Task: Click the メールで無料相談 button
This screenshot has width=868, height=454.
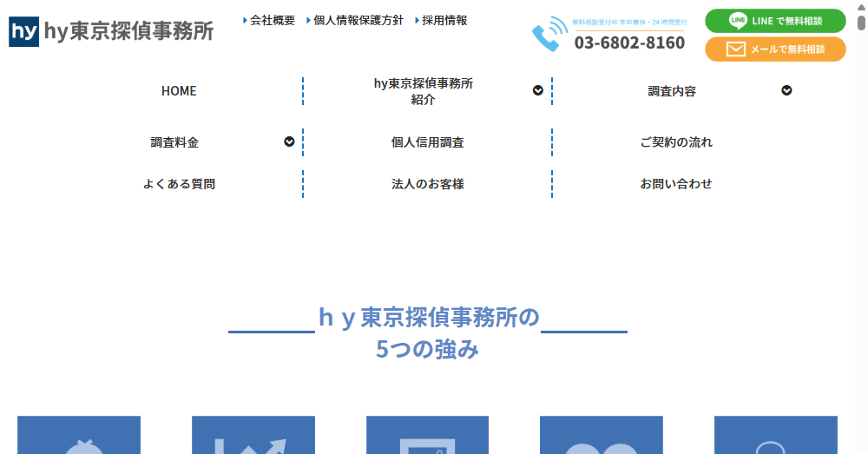Action: pyautogui.click(x=775, y=49)
